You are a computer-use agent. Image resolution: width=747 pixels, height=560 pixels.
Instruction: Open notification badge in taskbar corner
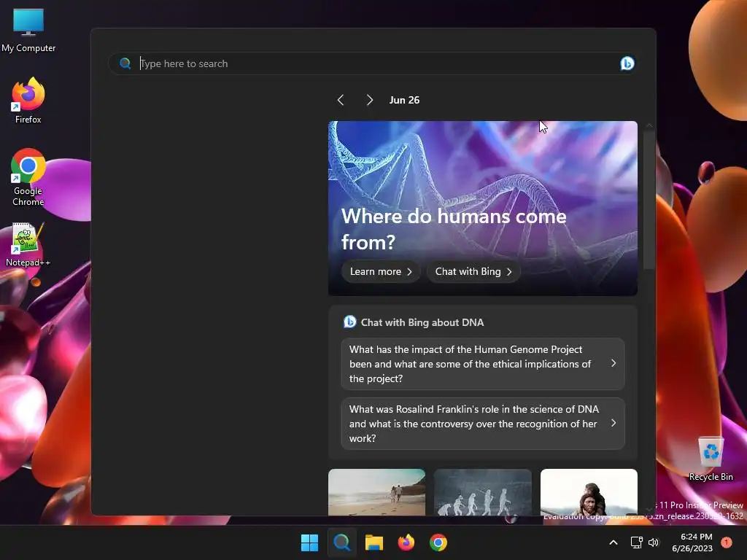point(727,542)
